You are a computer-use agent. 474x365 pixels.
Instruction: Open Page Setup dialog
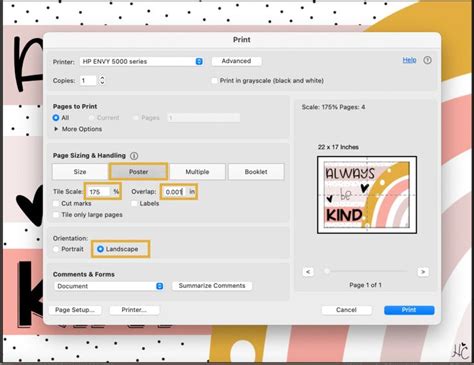[x=75, y=310]
